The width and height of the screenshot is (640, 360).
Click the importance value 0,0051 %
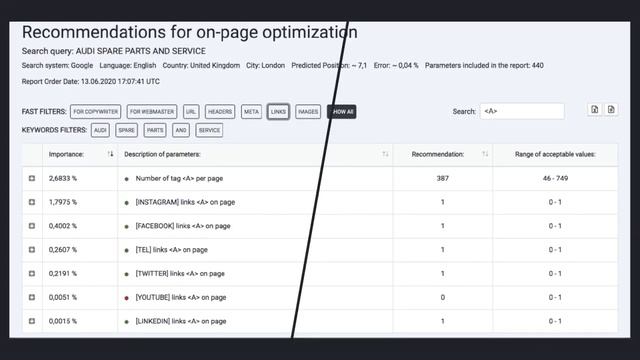pos(63,297)
